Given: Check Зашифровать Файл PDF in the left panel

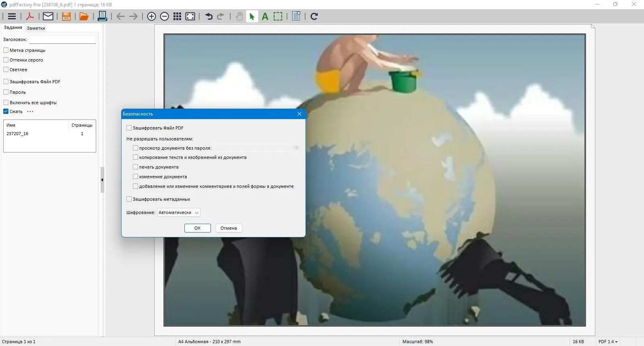Looking at the screenshot, I should tap(6, 82).
